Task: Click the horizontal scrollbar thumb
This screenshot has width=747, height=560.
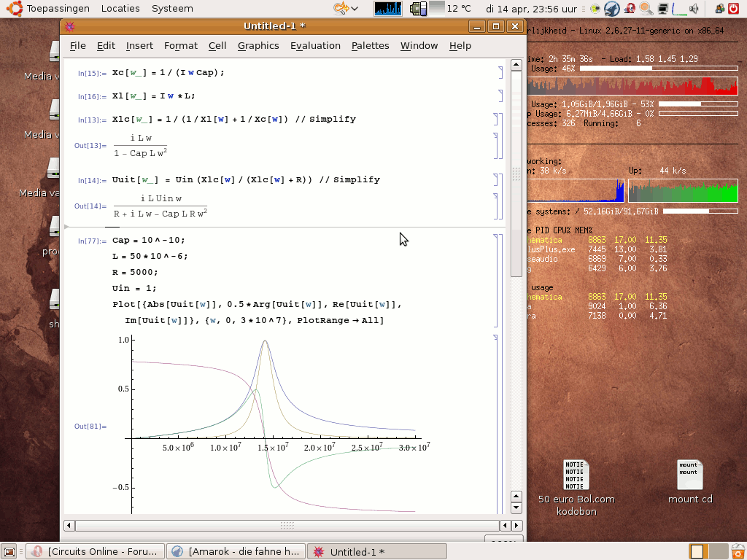Action: click(287, 525)
